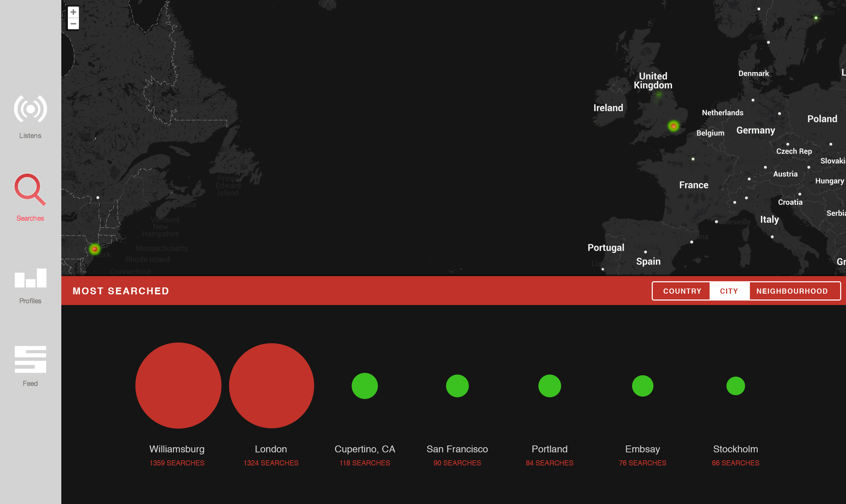
Task: Click the 84 SEARCHES count
Action: 550,463
